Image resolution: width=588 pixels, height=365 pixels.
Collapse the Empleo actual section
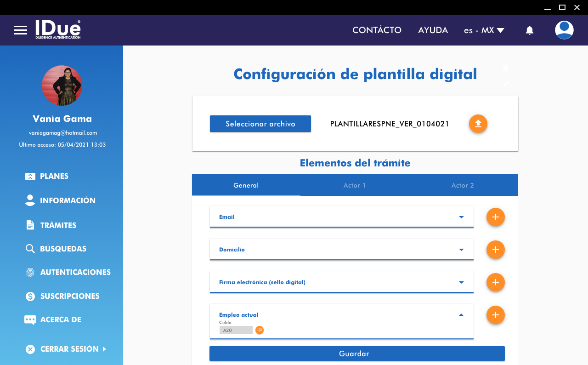(461, 315)
